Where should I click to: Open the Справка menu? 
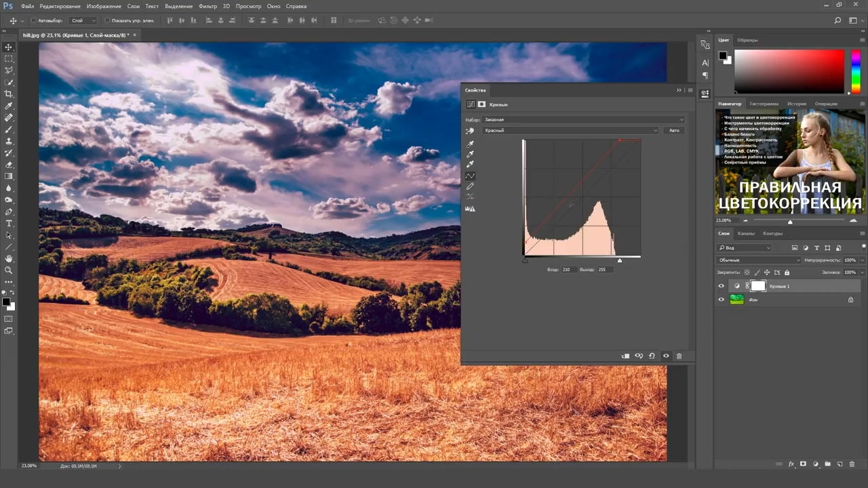click(x=296, y=6)
